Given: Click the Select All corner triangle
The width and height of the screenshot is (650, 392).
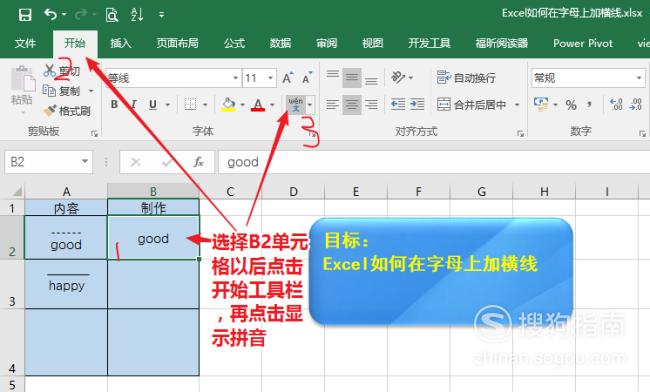Looking at the screenshot, I should tap(17, 191).
